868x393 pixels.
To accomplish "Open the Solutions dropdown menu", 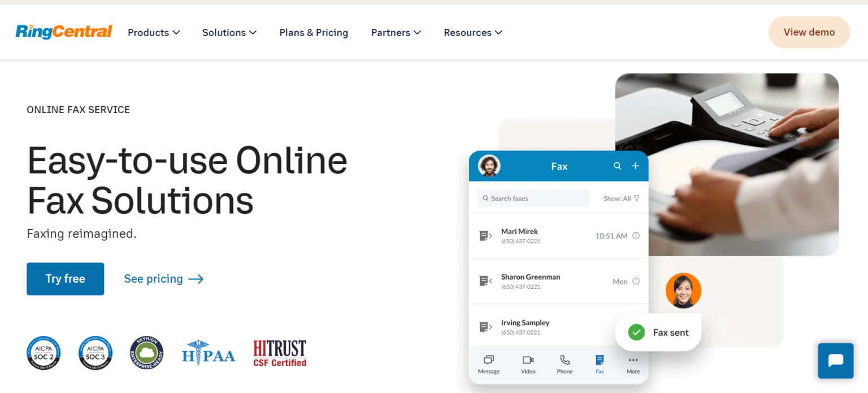I will click(x=229, y=32).
